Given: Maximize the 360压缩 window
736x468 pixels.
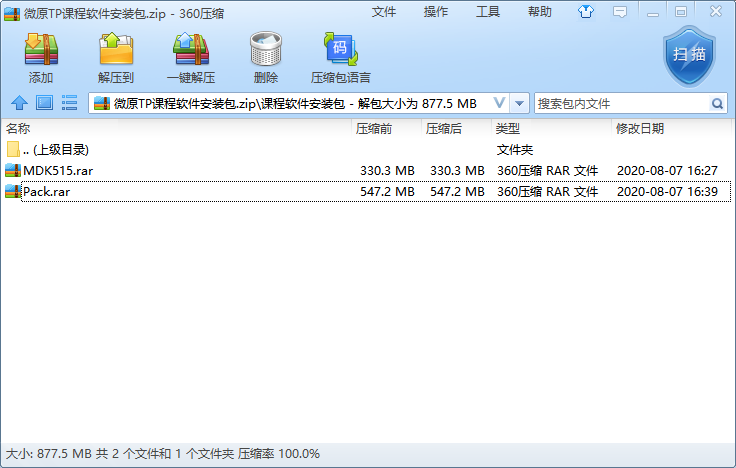Looking at the screenshot, I should 681,12.
